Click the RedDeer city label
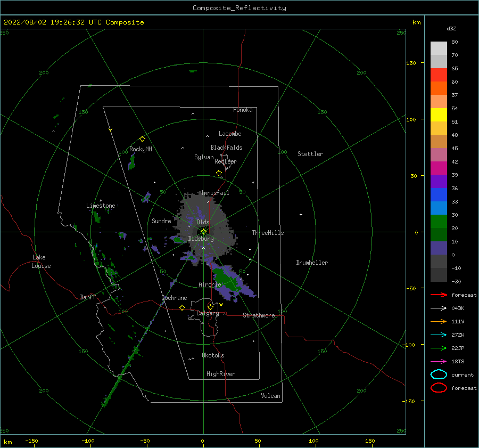This screenshot has width=479, height=448. pos(226,161)
